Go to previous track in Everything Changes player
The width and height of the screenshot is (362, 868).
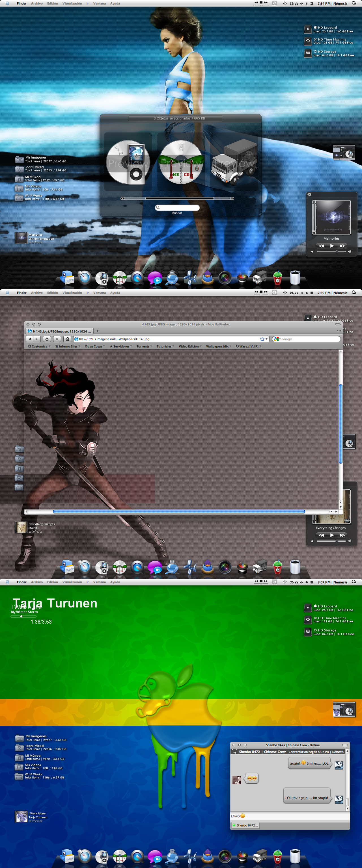coord(321,535)
